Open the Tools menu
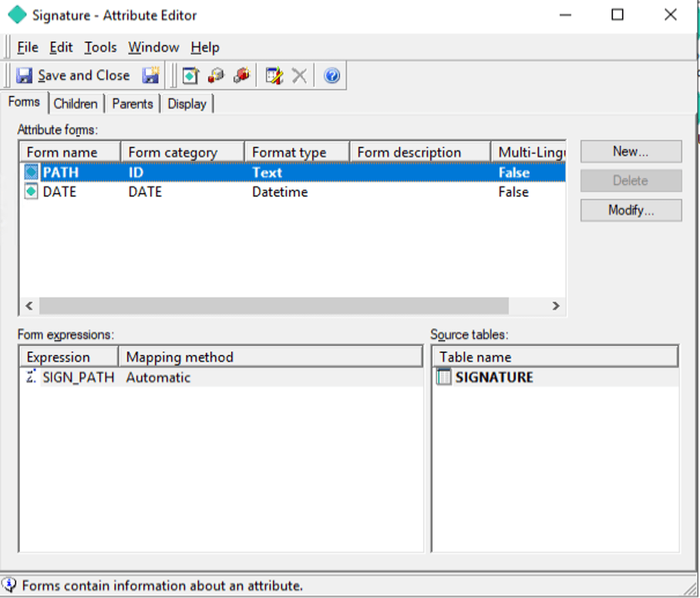Viewport: 700px width, 598px height. point(100,48)
